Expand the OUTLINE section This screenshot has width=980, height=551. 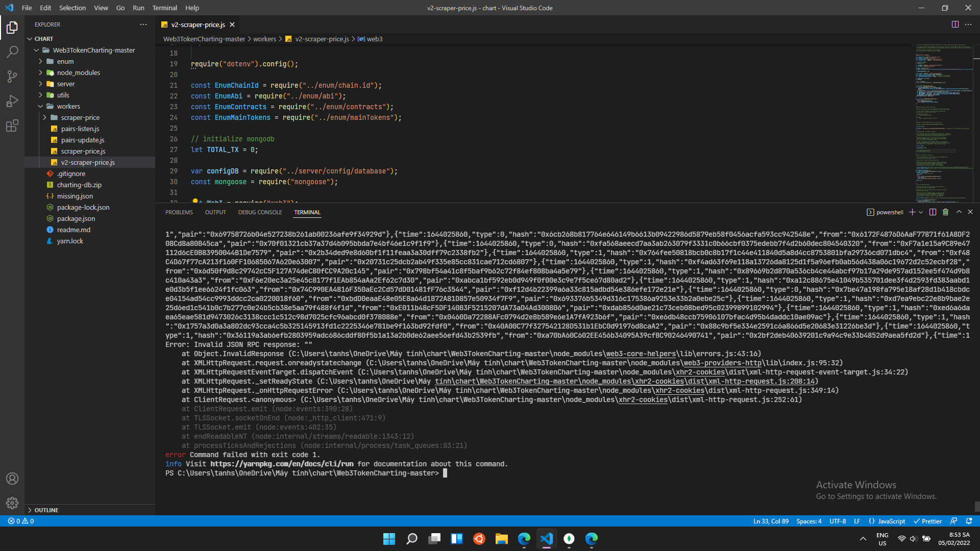(90, 510)
